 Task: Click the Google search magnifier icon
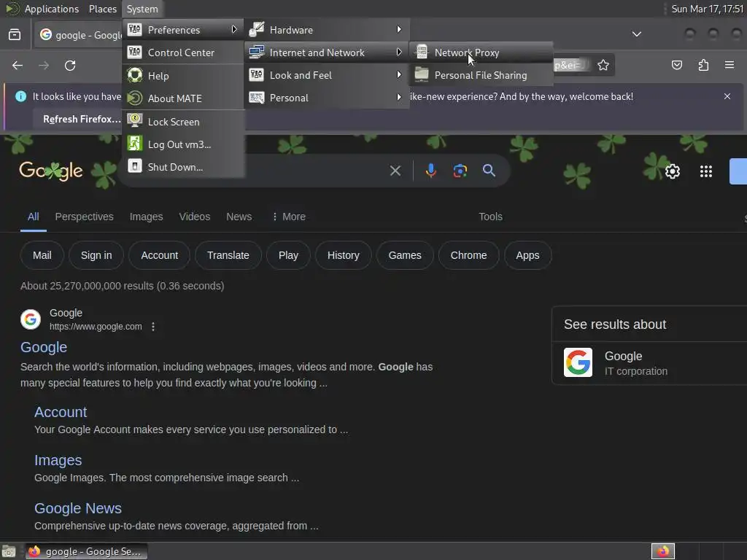489,171
